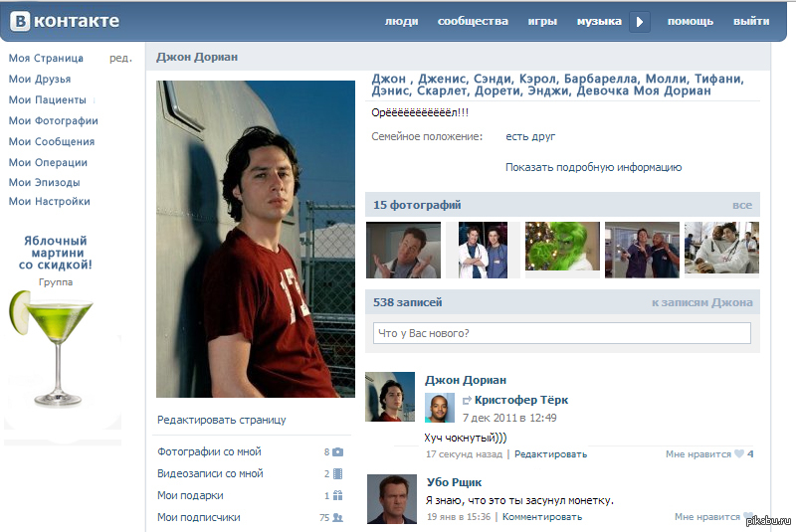Click the ВКонтакте logo in header
This screenshot has height=532, width=796.
pos(66,21)
